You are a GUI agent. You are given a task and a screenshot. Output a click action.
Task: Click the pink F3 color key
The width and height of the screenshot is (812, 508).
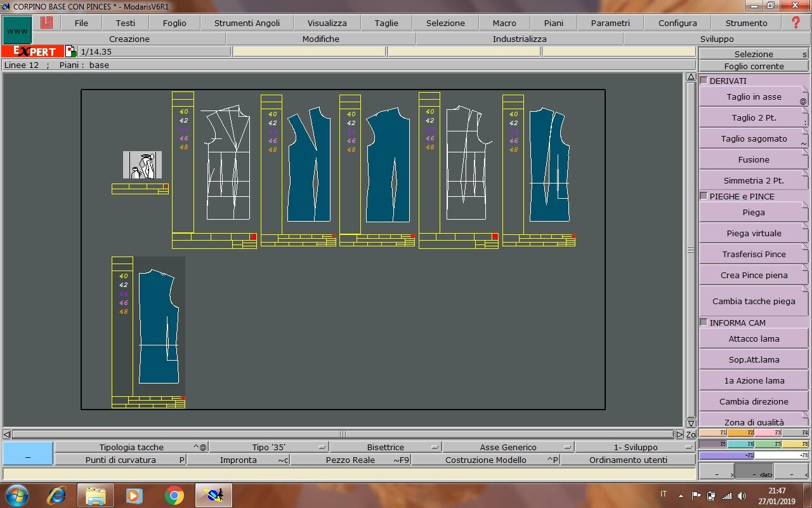768,432
